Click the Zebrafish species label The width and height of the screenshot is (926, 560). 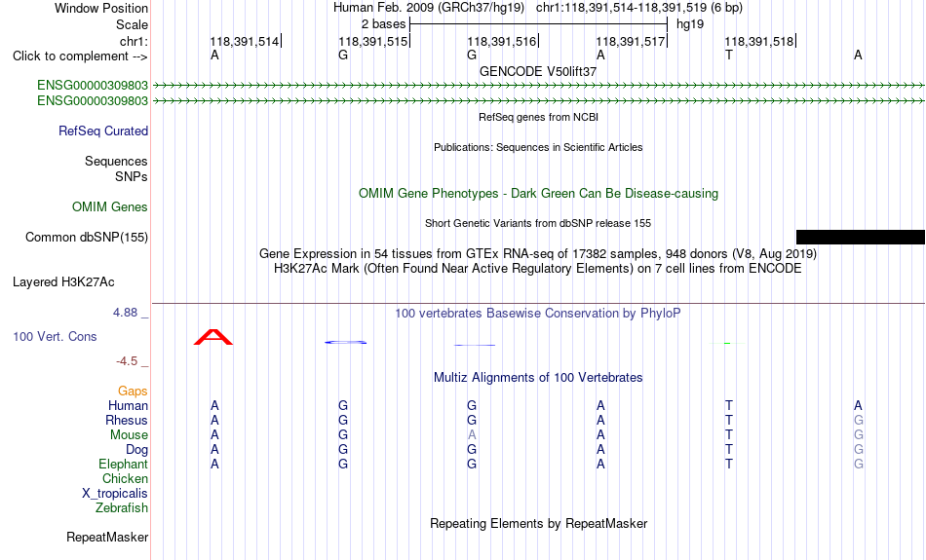point(122,508)
